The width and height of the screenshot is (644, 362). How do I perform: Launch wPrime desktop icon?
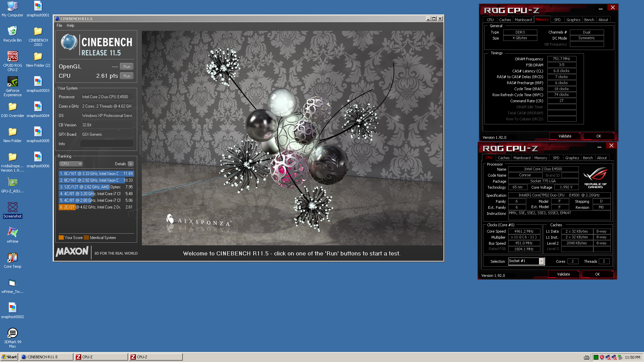[12, 235]
